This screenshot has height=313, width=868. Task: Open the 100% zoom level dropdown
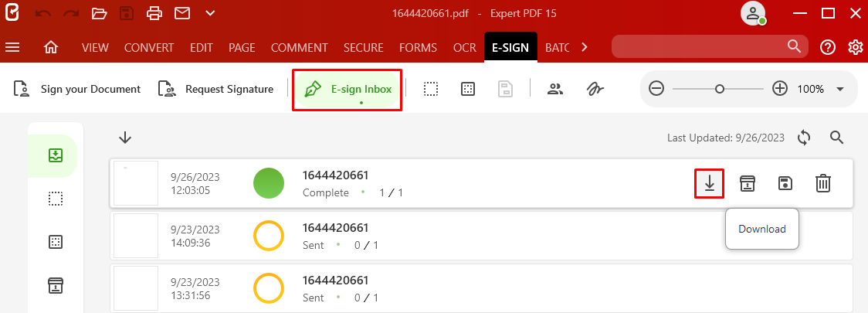[x=839, y=89]
